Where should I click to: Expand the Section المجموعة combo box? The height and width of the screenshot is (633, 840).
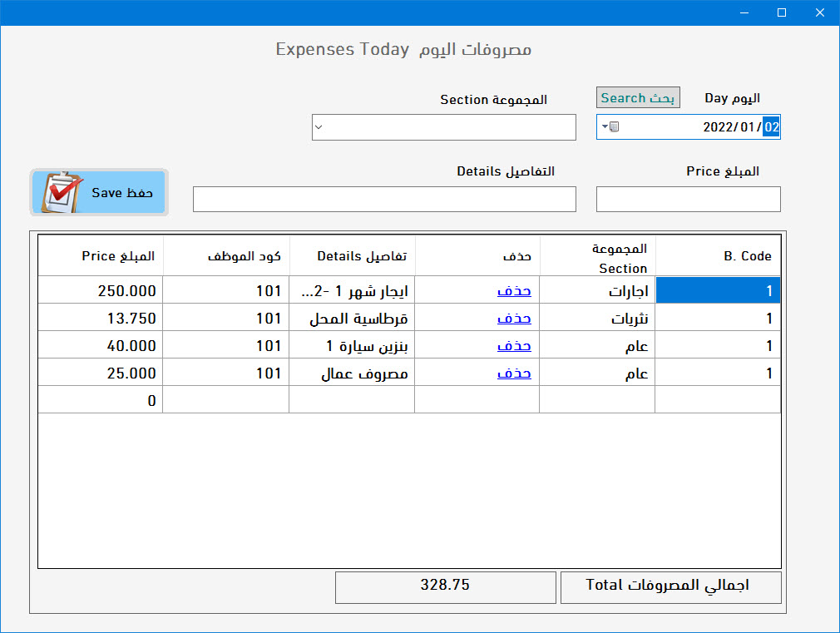[x=319, y=127]
